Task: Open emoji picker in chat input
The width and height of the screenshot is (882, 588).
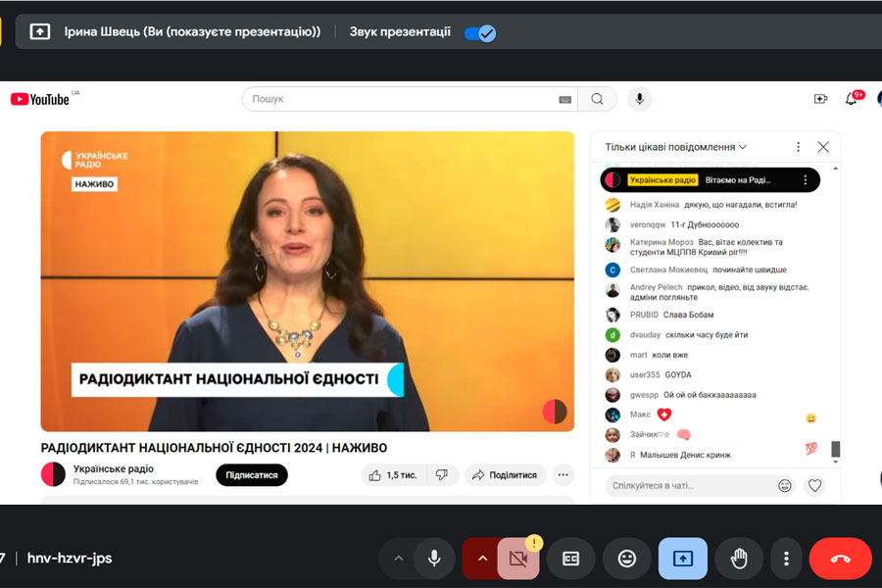Action: [x=785, y=485]
